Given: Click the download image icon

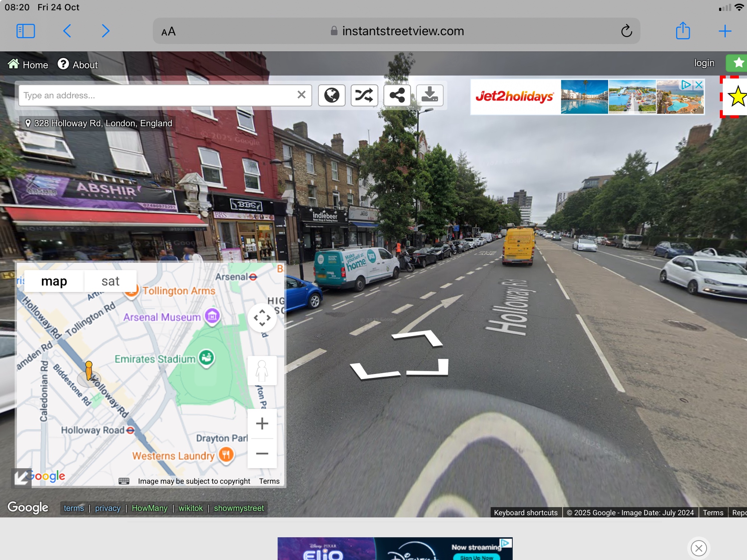Looking at the screenshot, I should click(430, 96).
